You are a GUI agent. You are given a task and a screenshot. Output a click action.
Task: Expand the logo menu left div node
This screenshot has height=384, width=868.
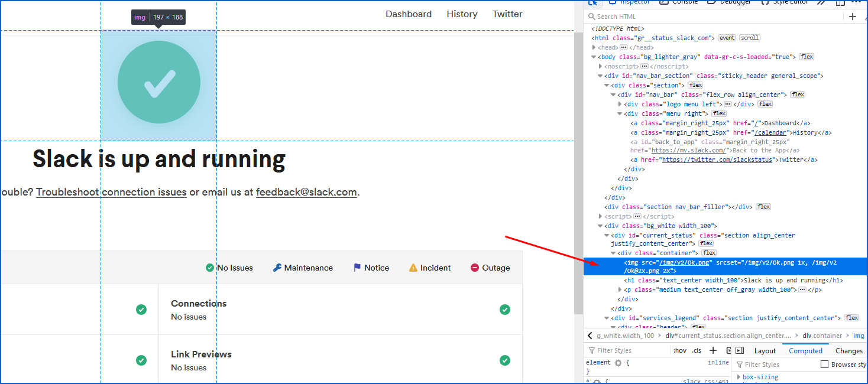(620, 104)
